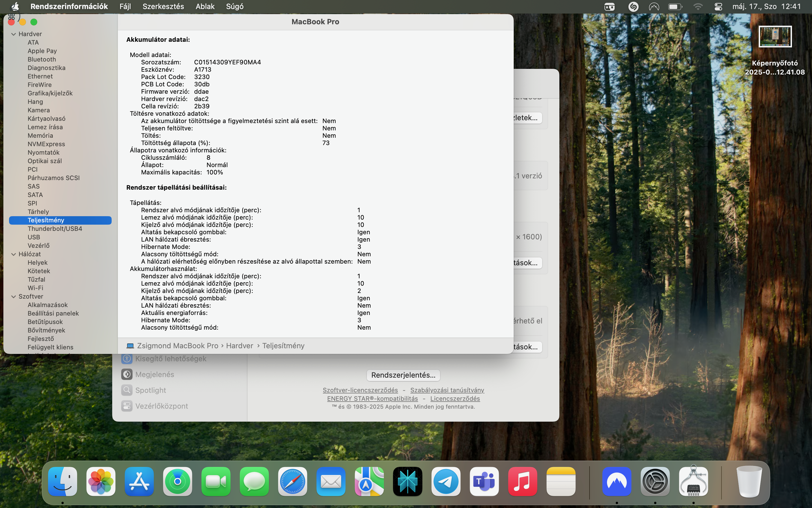Open Finder from the Dock
This screenshot has height=508, width=812.
(62, 481)
